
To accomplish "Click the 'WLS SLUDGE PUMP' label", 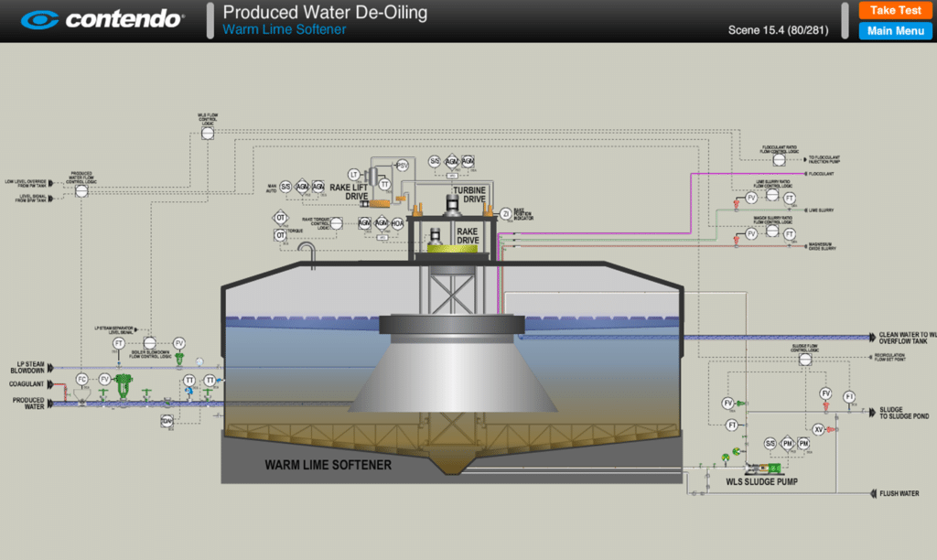I will [761, 481].
